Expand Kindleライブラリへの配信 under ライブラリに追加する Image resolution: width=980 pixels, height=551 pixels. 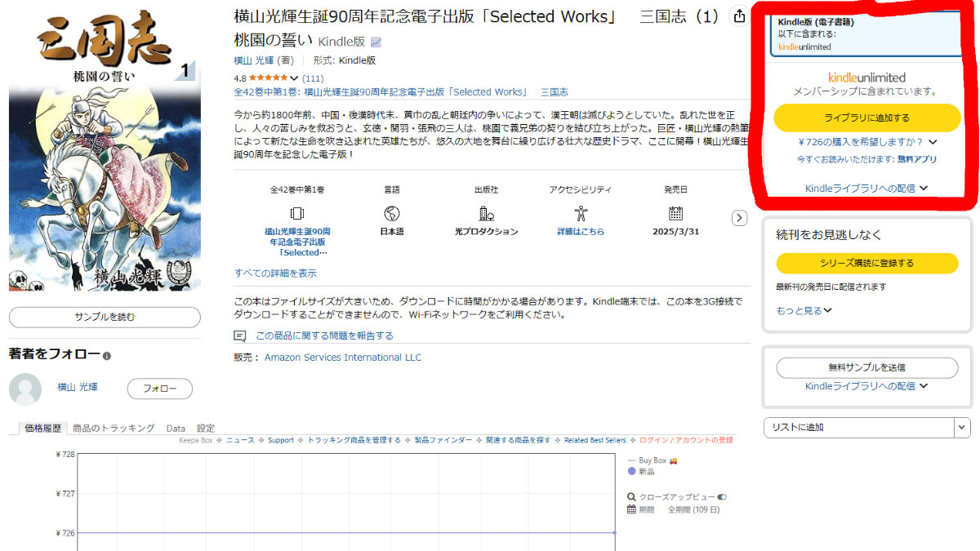pos(866,189)
